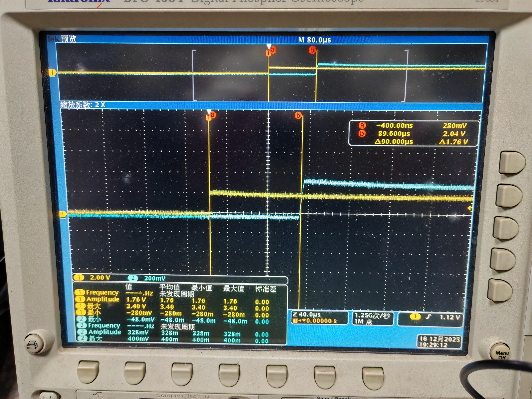
Task: Click the trigger T position marker
Action: (208, 118)
